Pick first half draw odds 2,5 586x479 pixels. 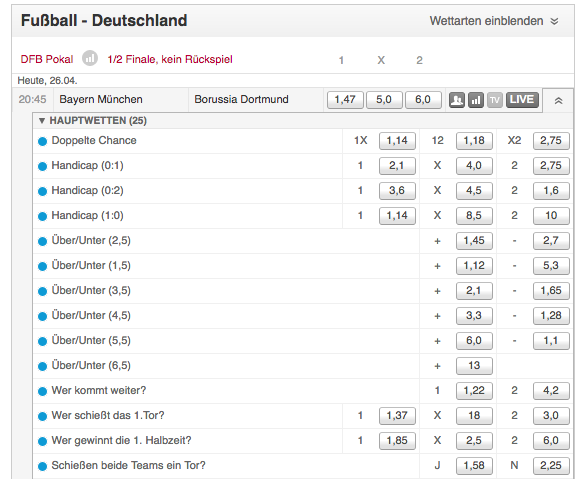click(474, 441)
